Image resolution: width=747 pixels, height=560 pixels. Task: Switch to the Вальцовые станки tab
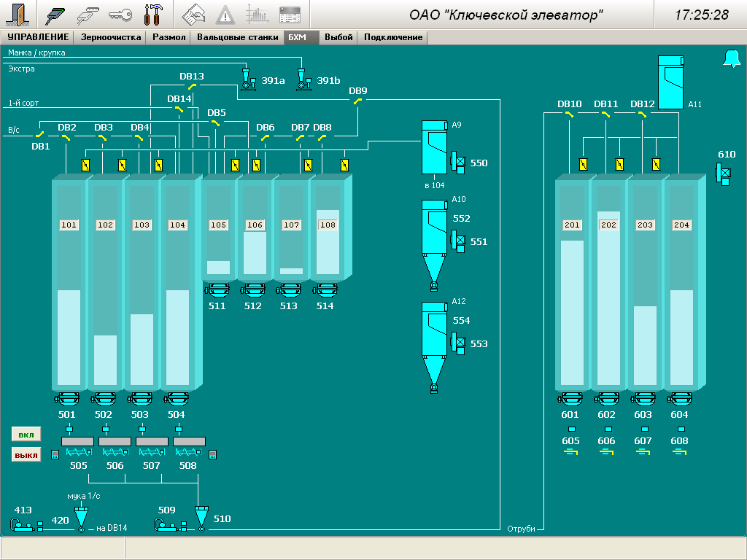coord(237,37)
